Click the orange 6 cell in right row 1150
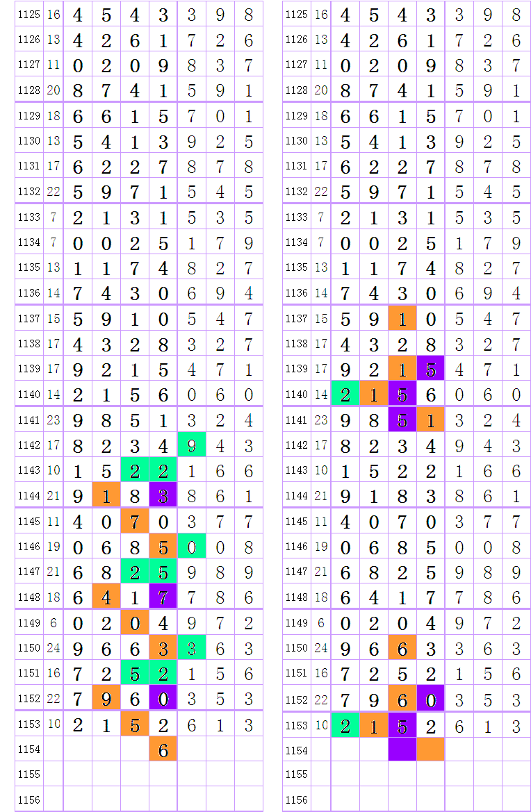The image size is (531, 812). 402,648
